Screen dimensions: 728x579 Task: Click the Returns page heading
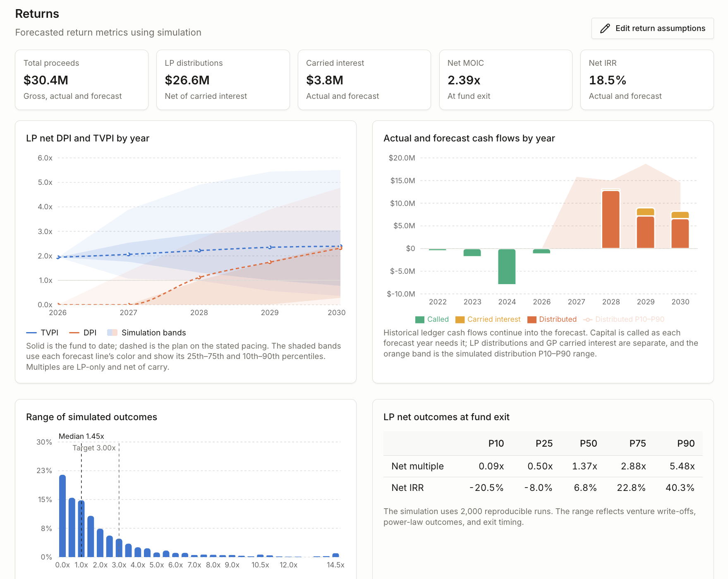click(37, 14)
